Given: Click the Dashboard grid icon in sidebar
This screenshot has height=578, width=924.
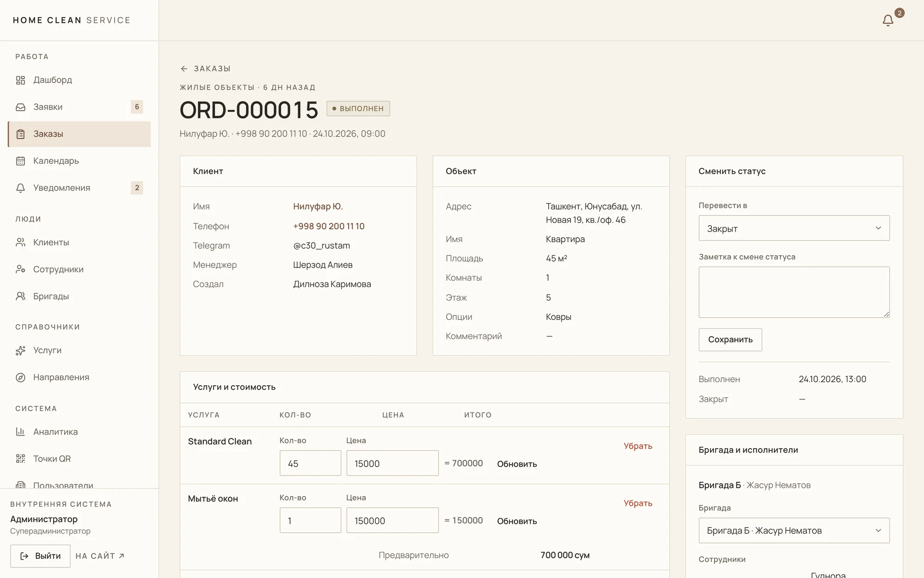Looking at the screenshot, I should (20, 80).
